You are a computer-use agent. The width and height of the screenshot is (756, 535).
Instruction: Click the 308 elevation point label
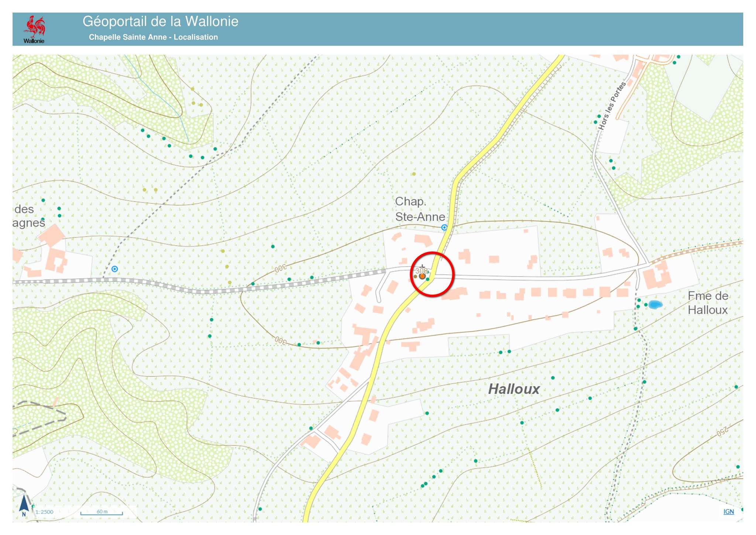(421, 271)
